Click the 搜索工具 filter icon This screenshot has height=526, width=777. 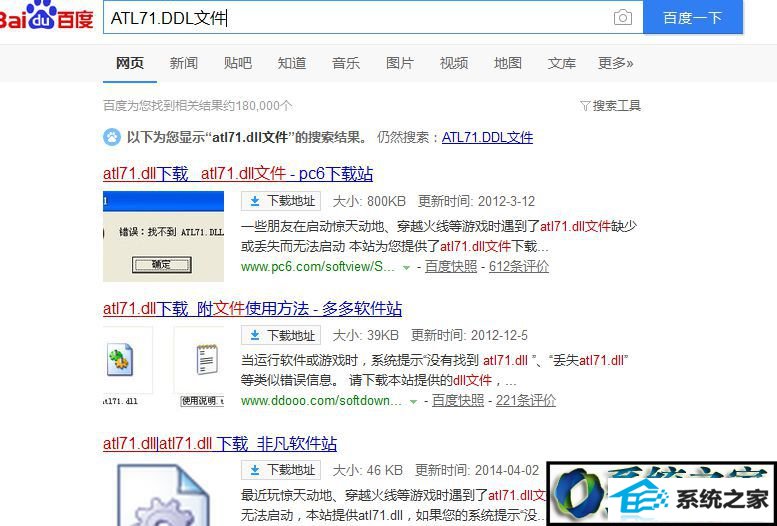[585, 106]
